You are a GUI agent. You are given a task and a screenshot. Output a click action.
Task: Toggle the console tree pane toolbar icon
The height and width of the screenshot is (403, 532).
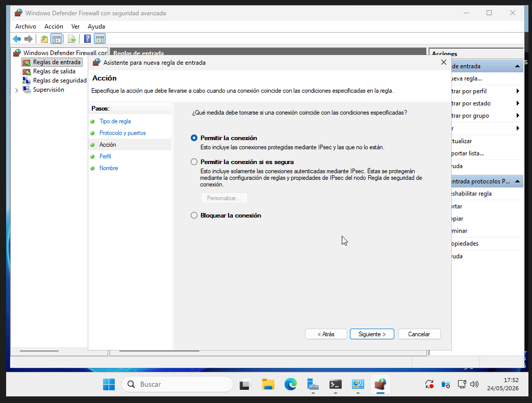point(56,39)
